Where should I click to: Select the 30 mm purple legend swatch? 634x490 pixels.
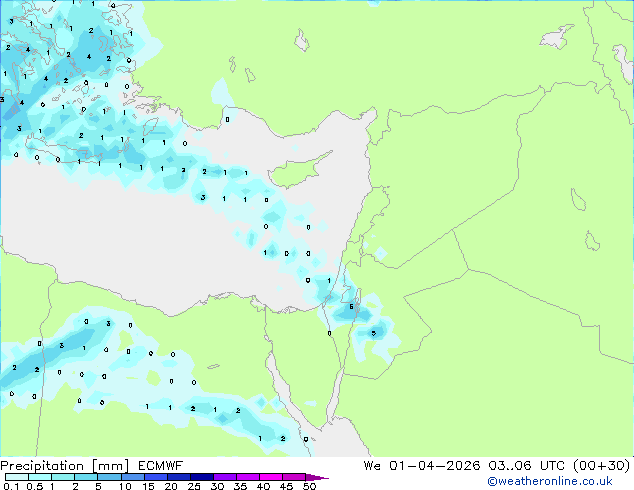225,477
